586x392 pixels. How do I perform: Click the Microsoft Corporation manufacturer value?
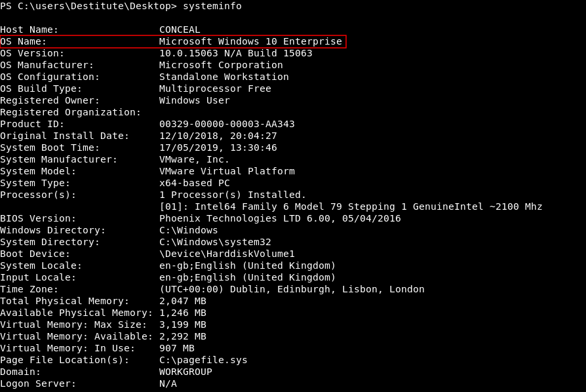[221, 65]
